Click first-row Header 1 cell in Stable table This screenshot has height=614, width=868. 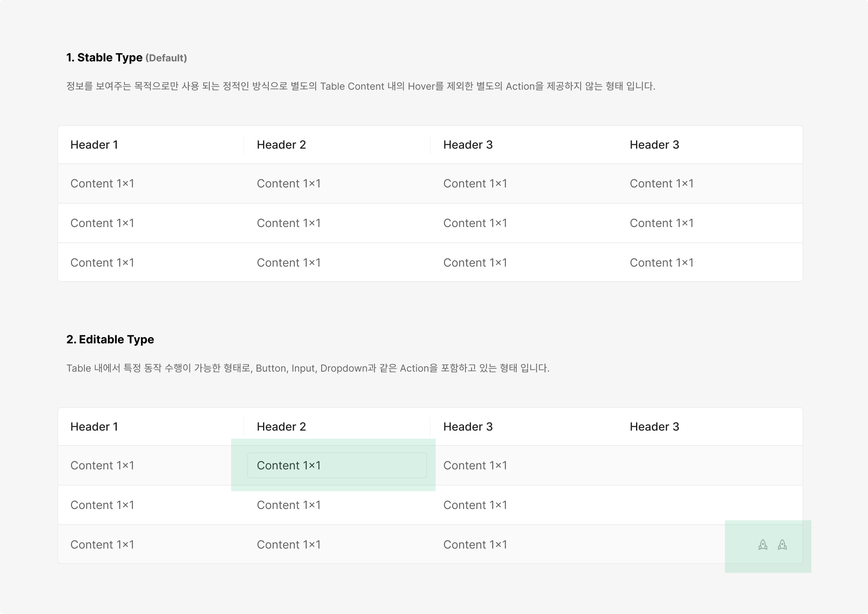[102, 183]
